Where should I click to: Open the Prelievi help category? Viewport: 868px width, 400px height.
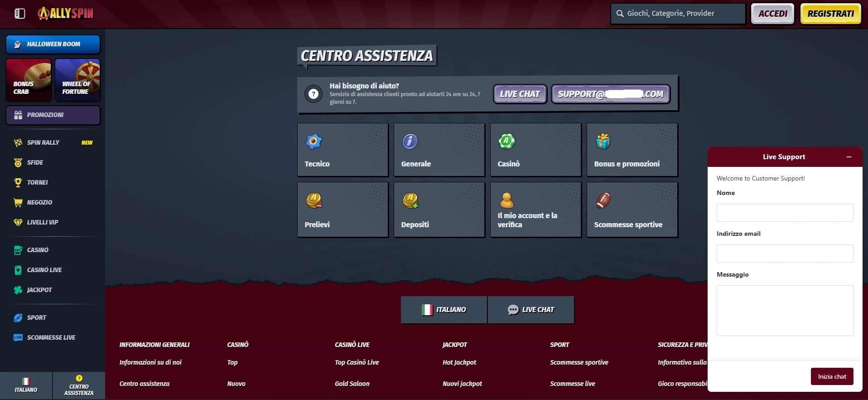click(343, 210)
